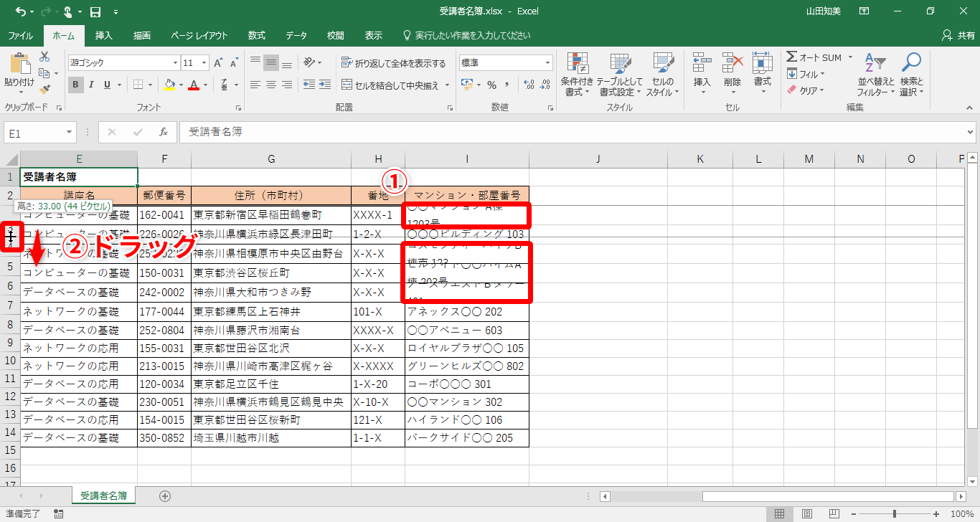Click the font color A icon
This screenshot has width=980, height=522.
coord(193,85)
